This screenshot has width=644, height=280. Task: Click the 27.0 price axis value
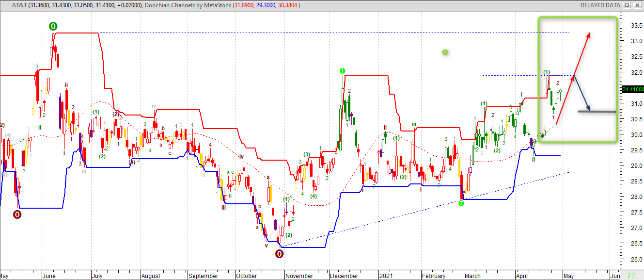636,228
